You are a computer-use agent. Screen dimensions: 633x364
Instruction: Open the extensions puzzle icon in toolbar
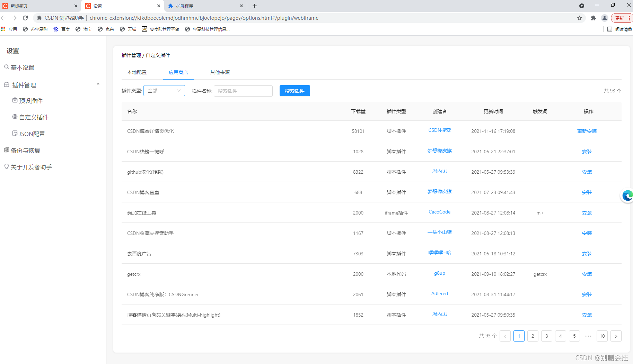(594, 18)
